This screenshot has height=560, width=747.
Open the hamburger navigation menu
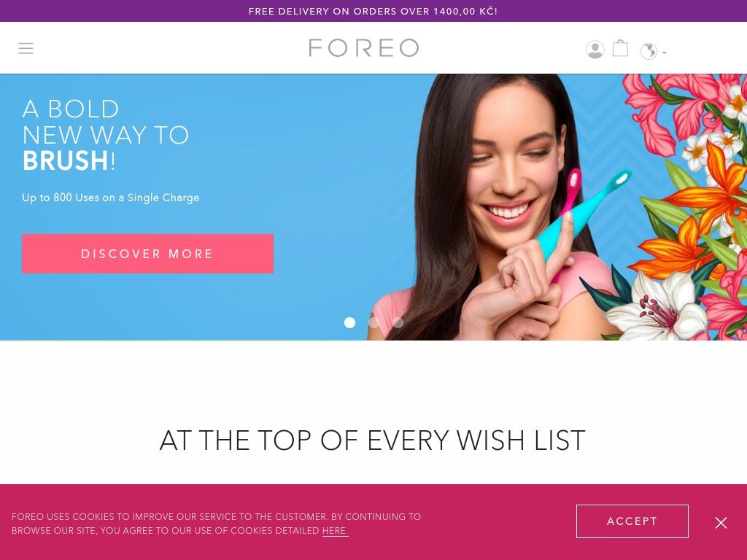(26, 48)
